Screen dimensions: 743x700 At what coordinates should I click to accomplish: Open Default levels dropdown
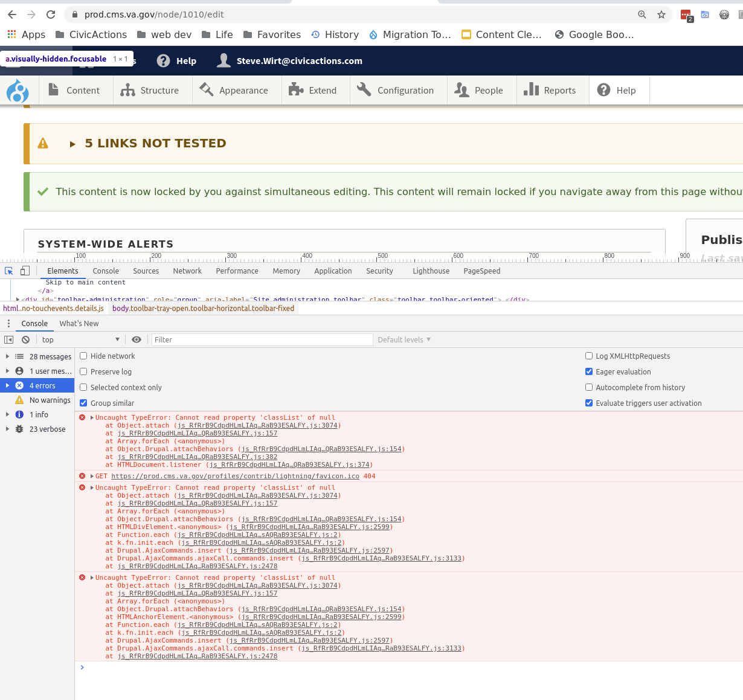click(404, 340)
